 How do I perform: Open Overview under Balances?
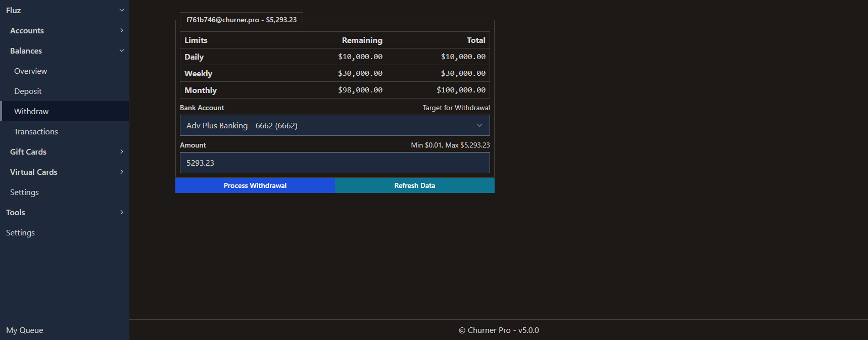pos(30,71)
